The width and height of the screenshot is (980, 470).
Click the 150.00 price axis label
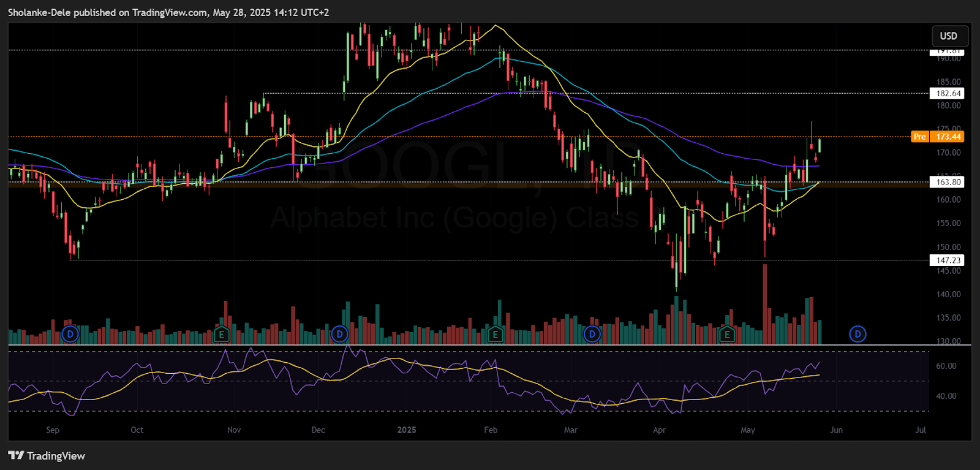tap(948, 247)
